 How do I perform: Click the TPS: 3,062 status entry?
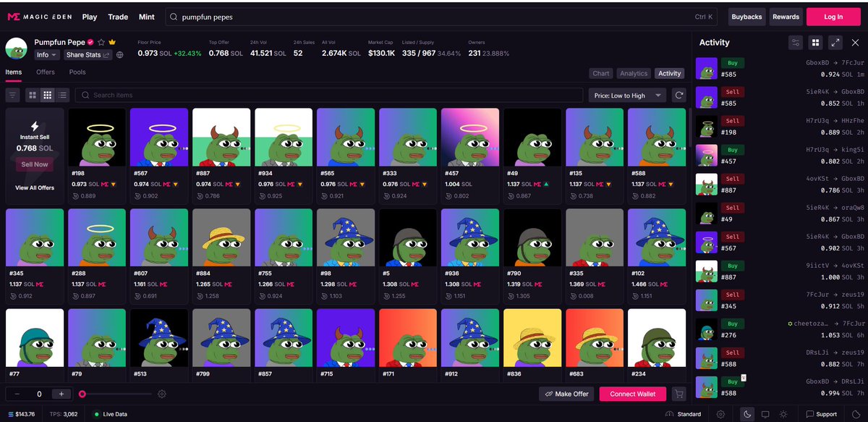(x=64, y=414)
